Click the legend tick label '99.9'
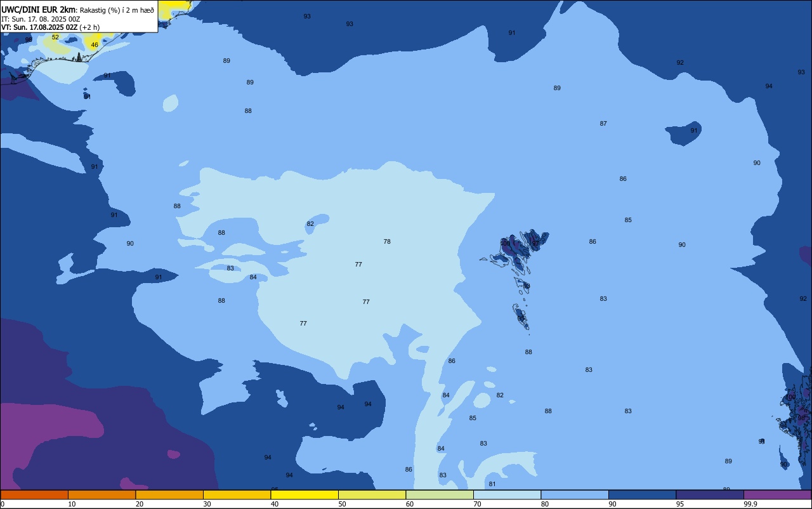812x509 pixels. tap(750, 504)
